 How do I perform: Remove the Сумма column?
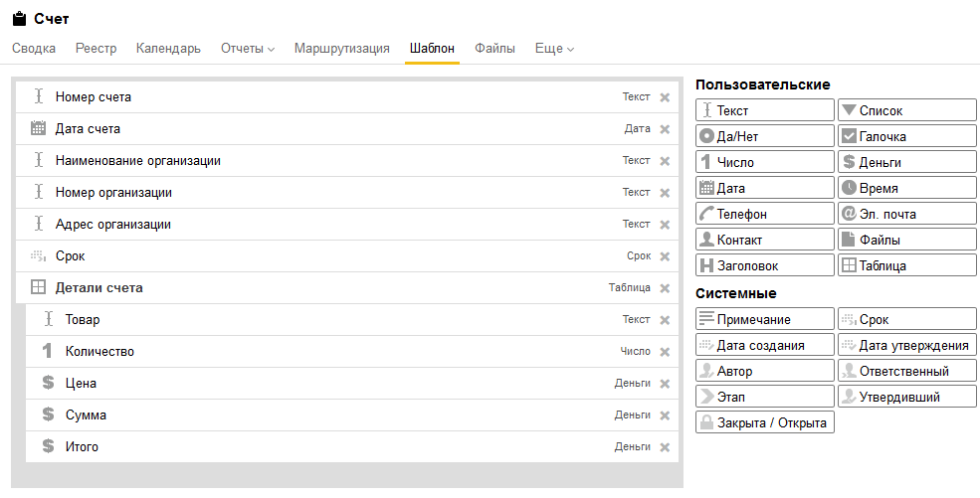pyautogui.click(x=665, y=415)
